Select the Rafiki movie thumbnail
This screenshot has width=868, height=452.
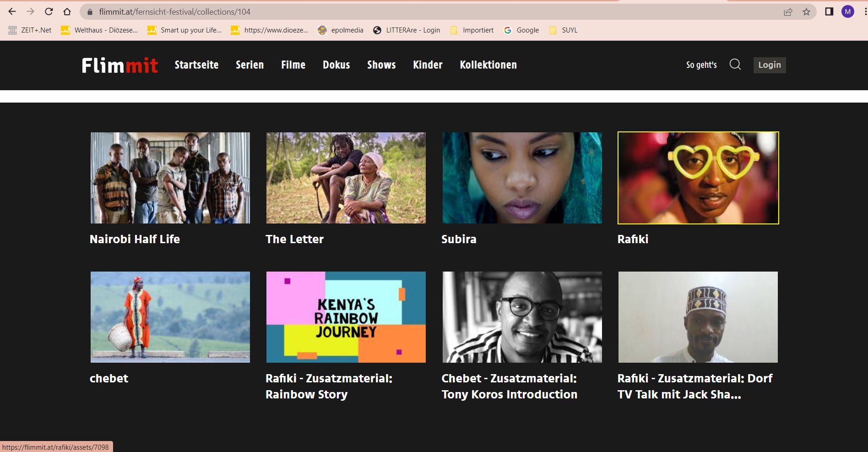point(698,178)
